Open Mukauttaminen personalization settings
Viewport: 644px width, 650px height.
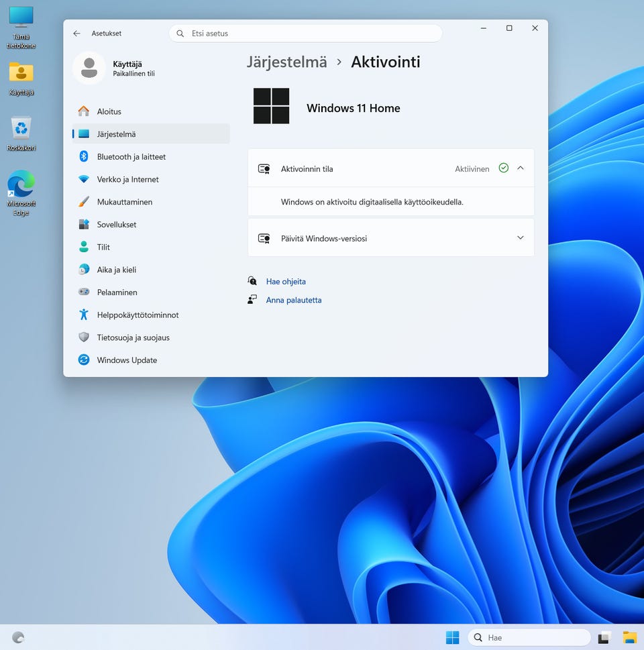[124, 202]
